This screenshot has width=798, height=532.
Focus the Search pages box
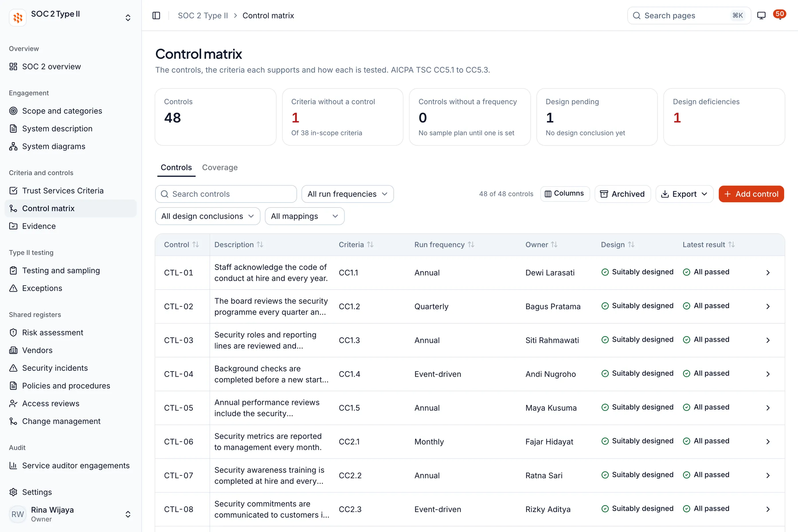click(x=689, y=16)
